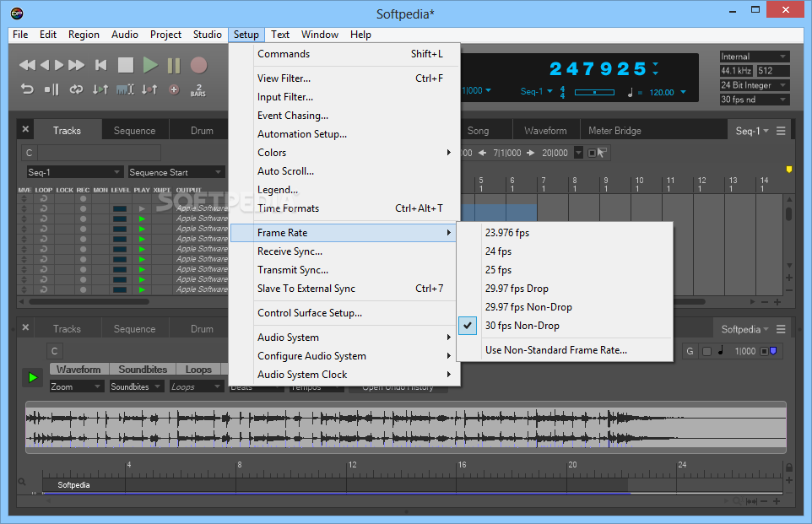
Task: Switch to Meter Bridge tab
Action: click(x=614, y=131)
